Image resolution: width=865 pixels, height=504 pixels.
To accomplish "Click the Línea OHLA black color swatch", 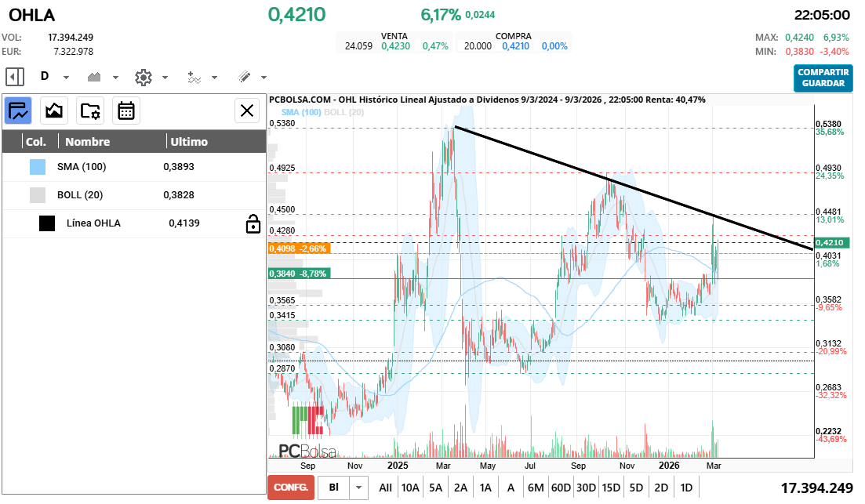I will tap(47, 223).
